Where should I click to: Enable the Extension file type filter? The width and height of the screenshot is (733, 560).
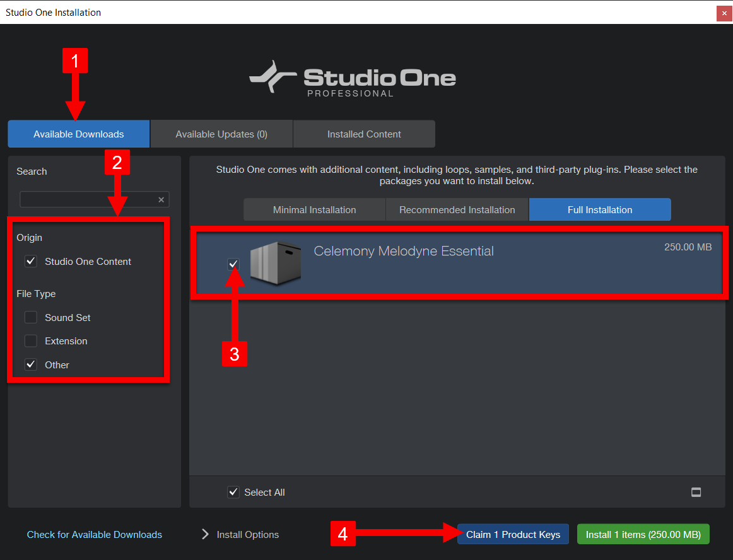30,341
